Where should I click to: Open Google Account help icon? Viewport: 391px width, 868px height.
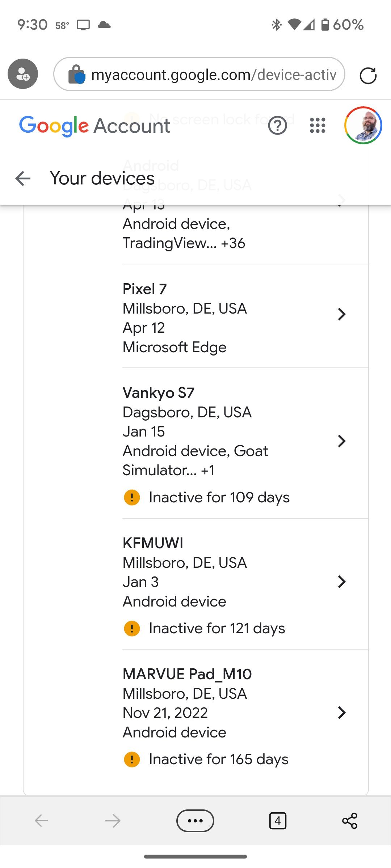pyautogui.click(x=277, y=125)
